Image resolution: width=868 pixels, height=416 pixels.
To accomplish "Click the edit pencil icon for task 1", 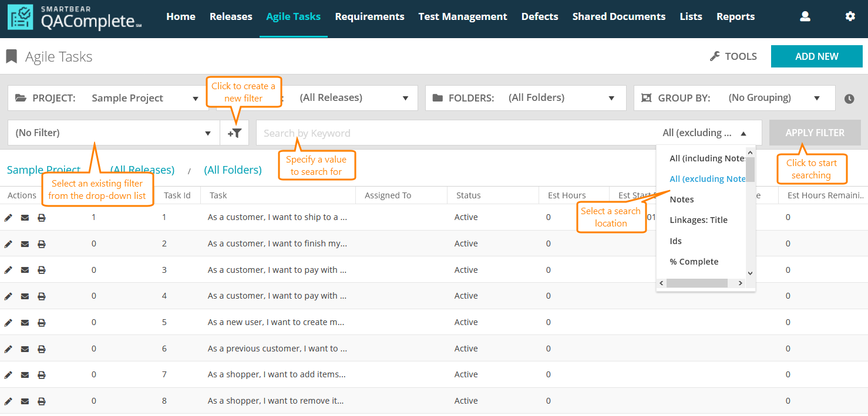I will tap(8, 218).
